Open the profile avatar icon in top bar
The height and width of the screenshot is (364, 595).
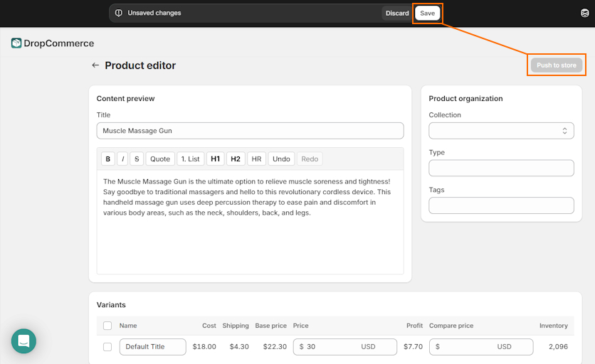[x=585, y=13]
